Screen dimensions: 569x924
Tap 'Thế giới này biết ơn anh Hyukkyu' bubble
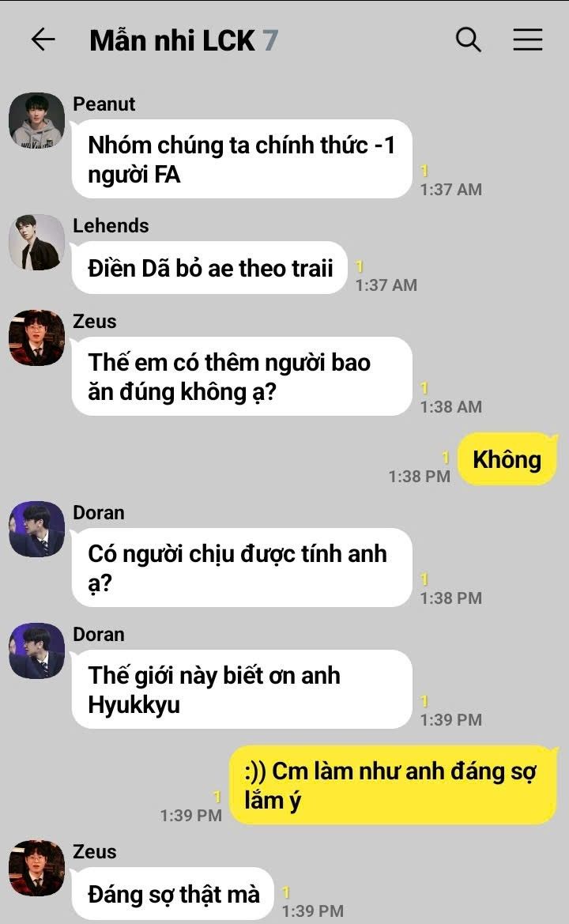(x=242, y=689)
